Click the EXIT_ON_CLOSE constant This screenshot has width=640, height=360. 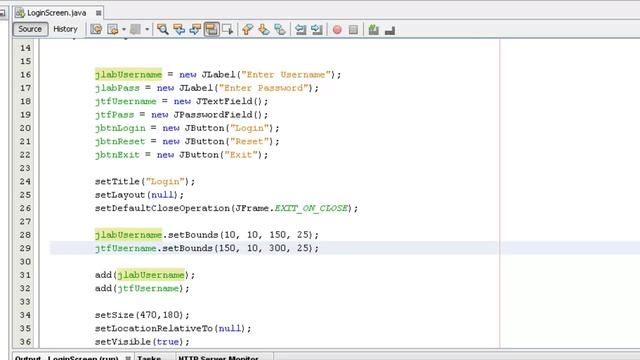pos(311,208)
